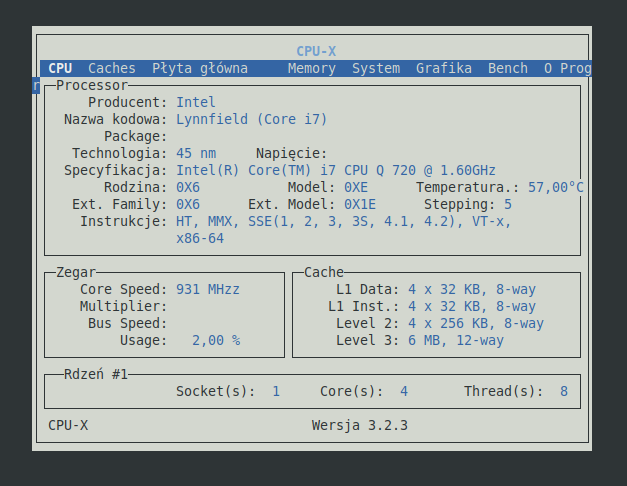This screenshot has height=486, width=627.
Task: Click the Rdzeń #1 section label
Action: pos(96,374)
